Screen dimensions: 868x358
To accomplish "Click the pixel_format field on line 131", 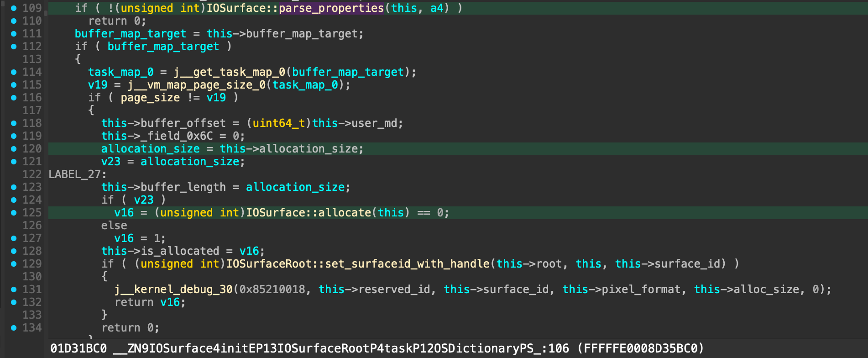I will pyautogui.click(x=641, y=290).
